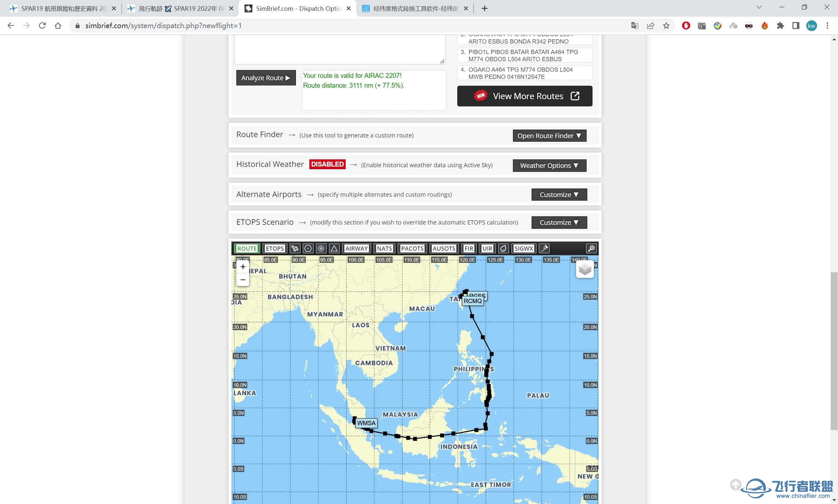Toggle the SIGWX weather overlay

click(x=523, y=248)
